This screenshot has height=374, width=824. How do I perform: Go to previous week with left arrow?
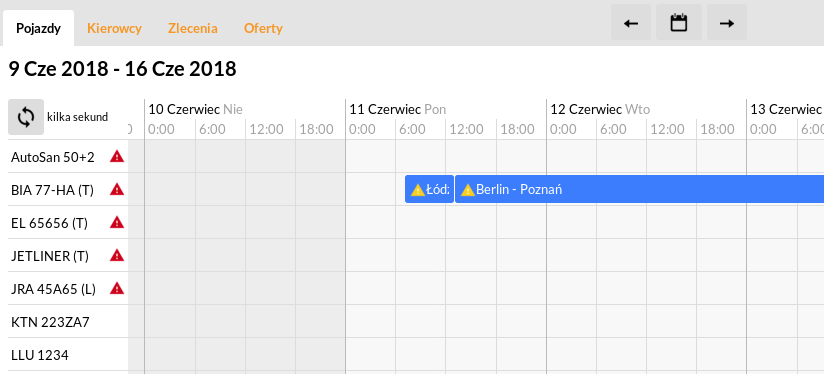pos(631,23)
